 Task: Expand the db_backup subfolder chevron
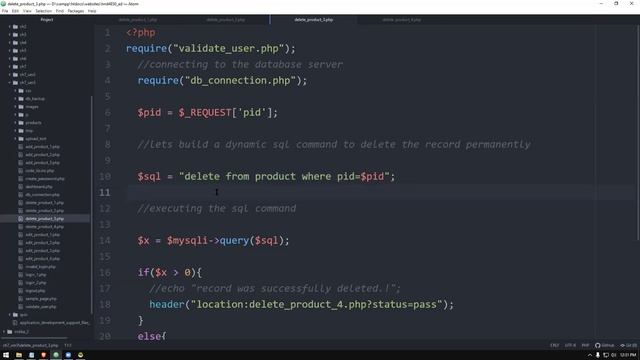16,99
